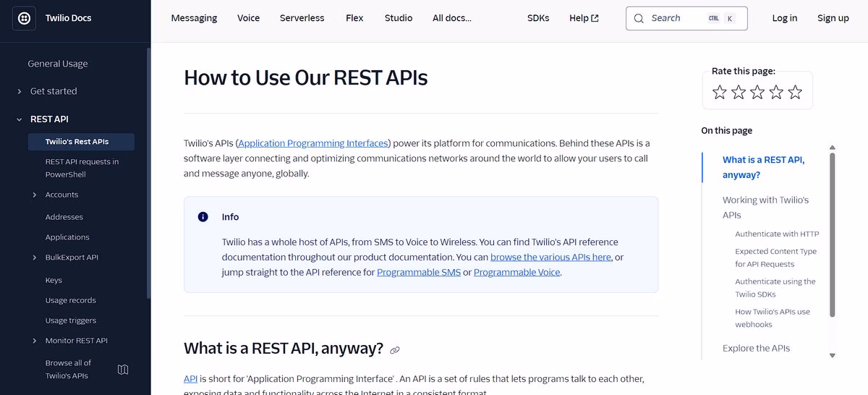Open the Programmable SMS link
This screenshot has height=395, width=868.
pyautogui.click(x=419, y=272)
